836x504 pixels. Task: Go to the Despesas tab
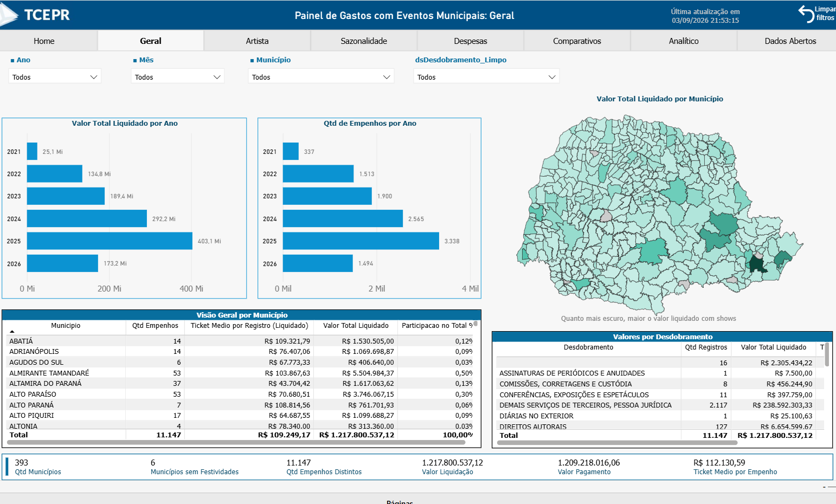[471, 41]
